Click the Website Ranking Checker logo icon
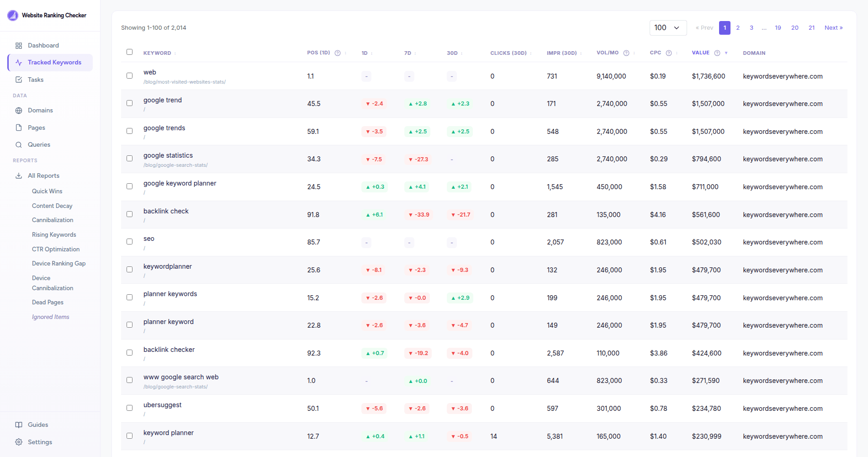Image resolution: width=868 pixels, height=457 pixels. point(13,16)
